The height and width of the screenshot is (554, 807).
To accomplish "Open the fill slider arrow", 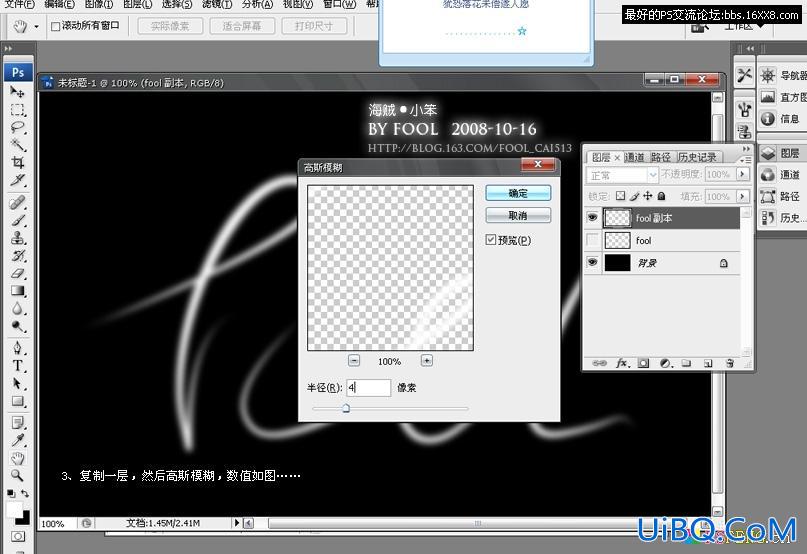I will (x=742, y=196).
